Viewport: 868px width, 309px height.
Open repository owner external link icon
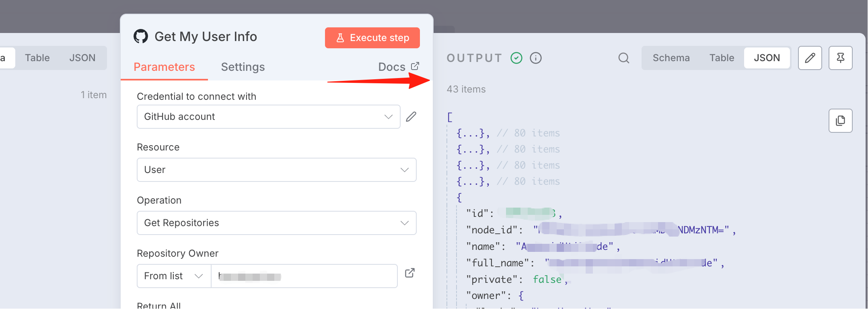point(410,273)
